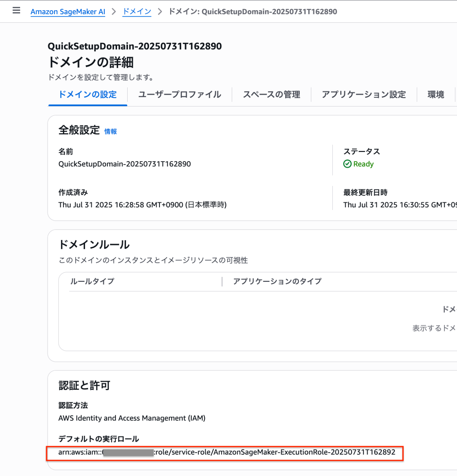
Task: Switch to ユーザープロファイル tab
Action: pos(180,95)
